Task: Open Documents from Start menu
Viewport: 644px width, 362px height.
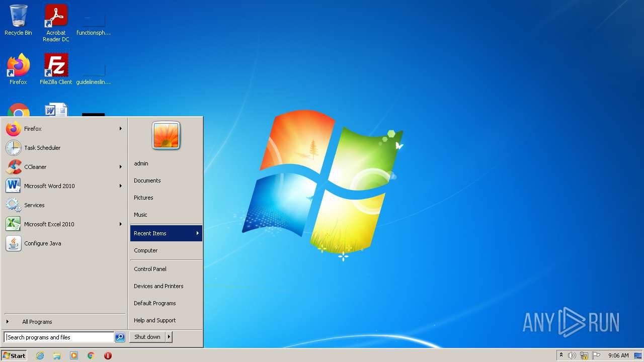Action: click(x=166, y=180)
